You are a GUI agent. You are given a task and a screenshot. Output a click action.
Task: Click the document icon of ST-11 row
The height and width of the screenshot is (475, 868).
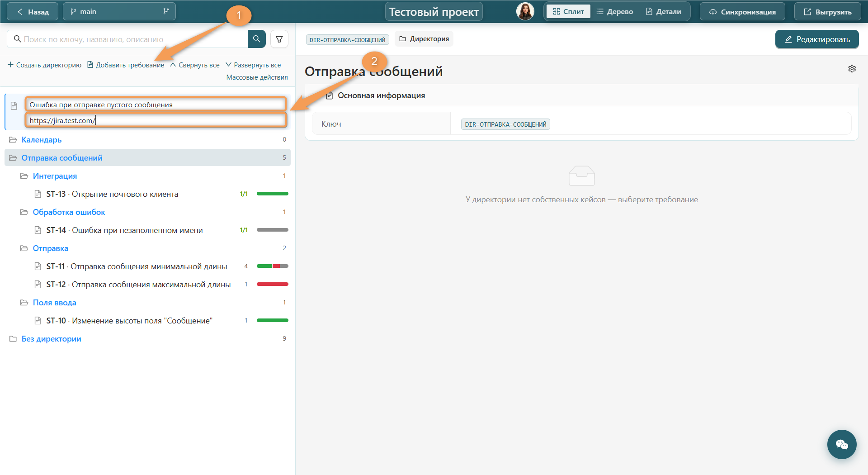tap(38, 266)
